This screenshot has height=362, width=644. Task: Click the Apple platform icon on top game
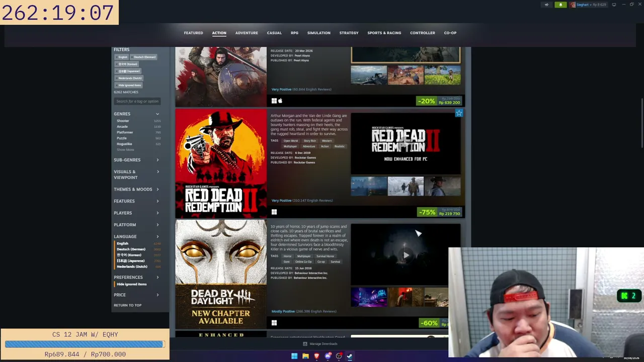pos(280,101)
